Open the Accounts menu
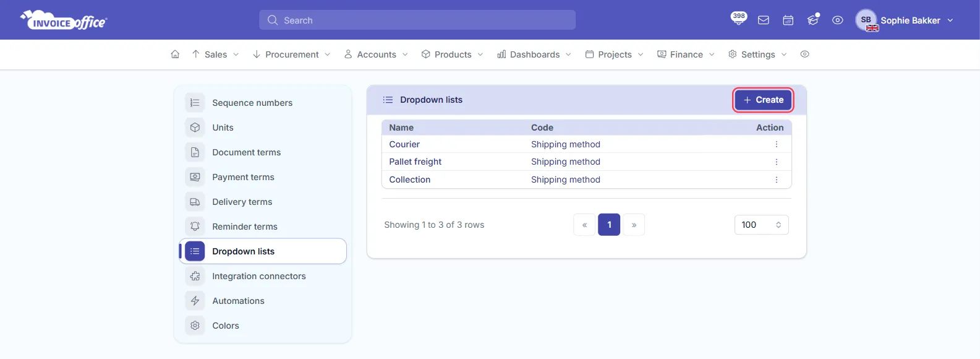Screen dimensions: 980x359 (x=376, y=54)
